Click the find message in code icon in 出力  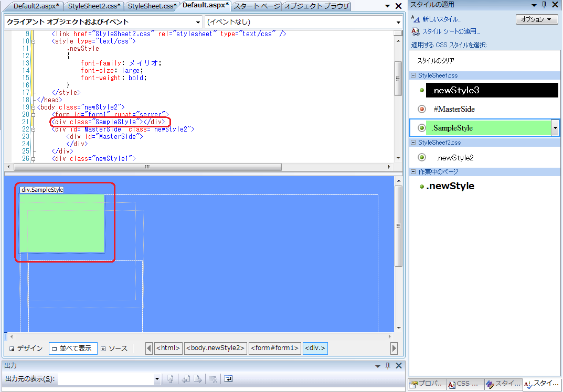pos(171,379)
